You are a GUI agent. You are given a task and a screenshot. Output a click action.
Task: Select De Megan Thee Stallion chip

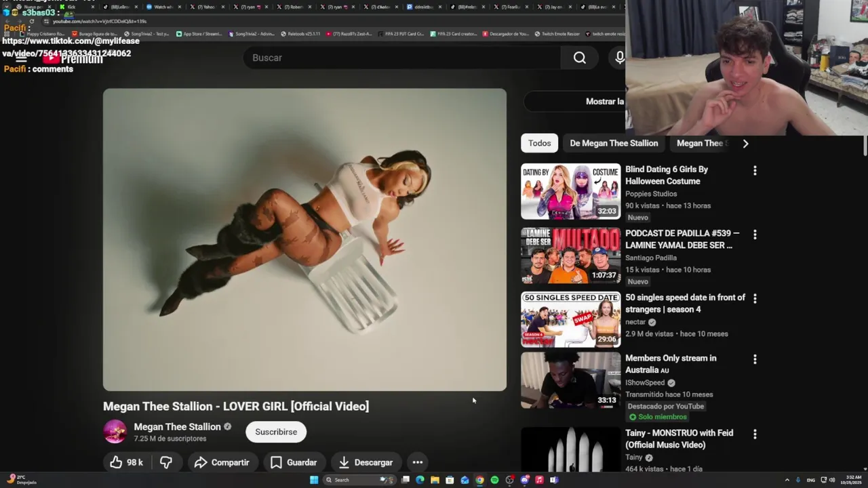(614, 143)
